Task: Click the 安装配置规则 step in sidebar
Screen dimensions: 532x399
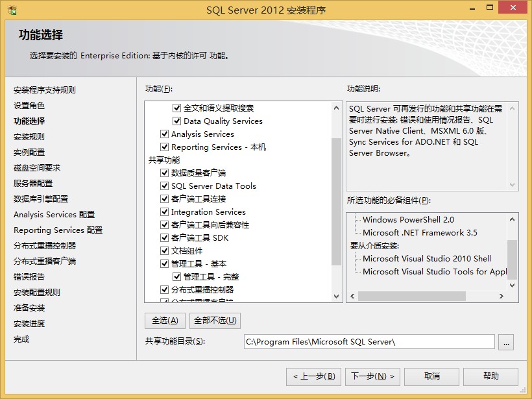Action: pyautogui.click(x=37, y=293)
